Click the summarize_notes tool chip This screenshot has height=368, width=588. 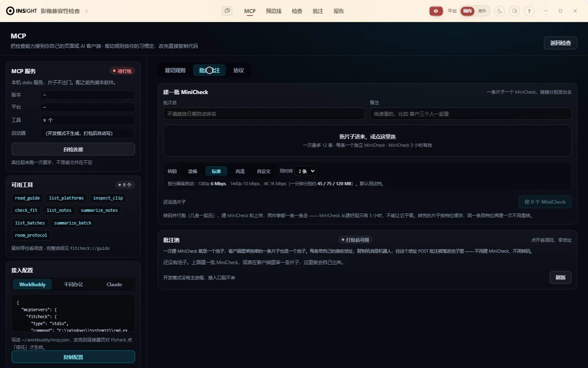click(x=99, y=210)
